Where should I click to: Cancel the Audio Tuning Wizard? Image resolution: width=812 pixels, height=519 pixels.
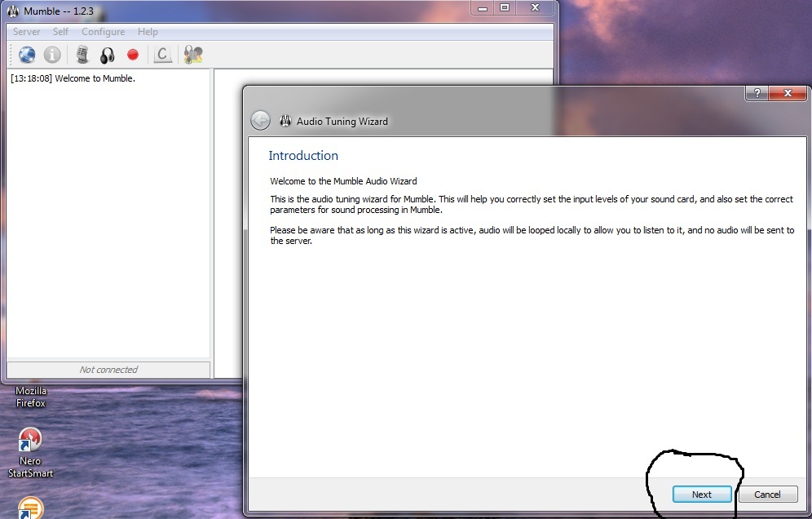point(767,495)
